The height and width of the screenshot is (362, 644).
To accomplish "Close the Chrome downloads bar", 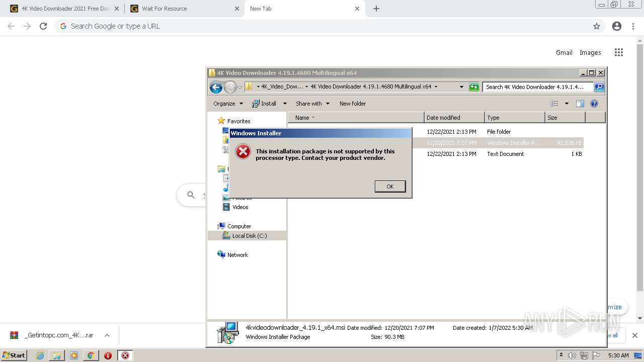I will pos(634,335).
